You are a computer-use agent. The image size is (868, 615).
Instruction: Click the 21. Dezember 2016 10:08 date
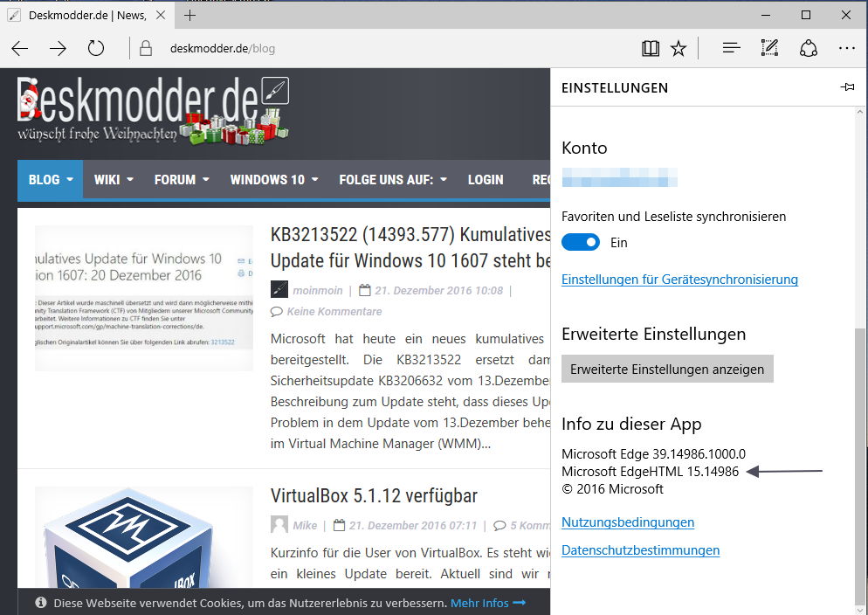(x=438, y=290)
